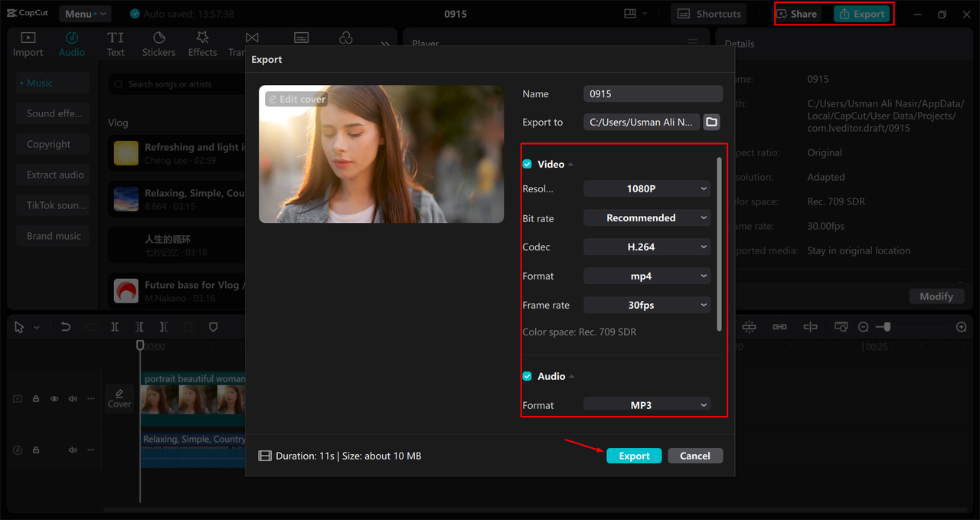
Task: Toggle the preview axis icon
Action: (x=810, y=327)
